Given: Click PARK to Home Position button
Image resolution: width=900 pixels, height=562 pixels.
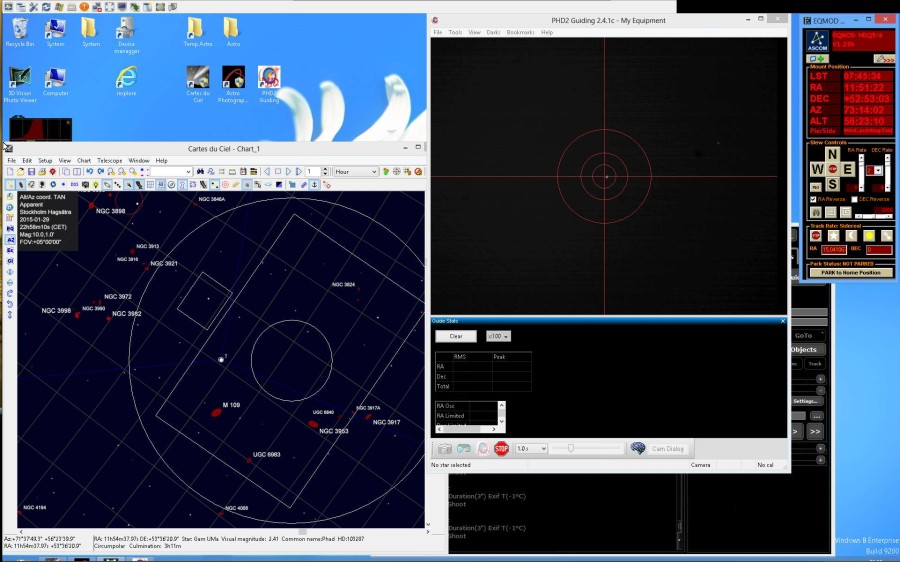Looking at the screenshot, I should (851, 273).
